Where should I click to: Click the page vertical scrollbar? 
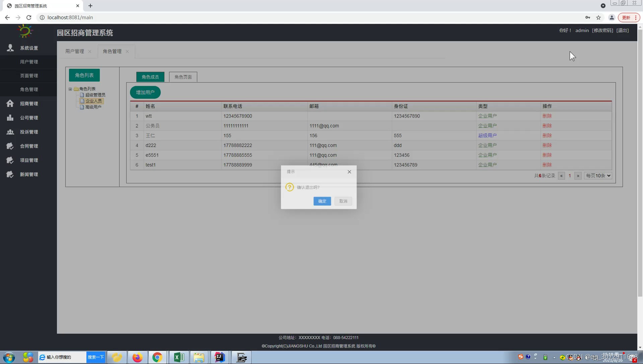[640, 163]
